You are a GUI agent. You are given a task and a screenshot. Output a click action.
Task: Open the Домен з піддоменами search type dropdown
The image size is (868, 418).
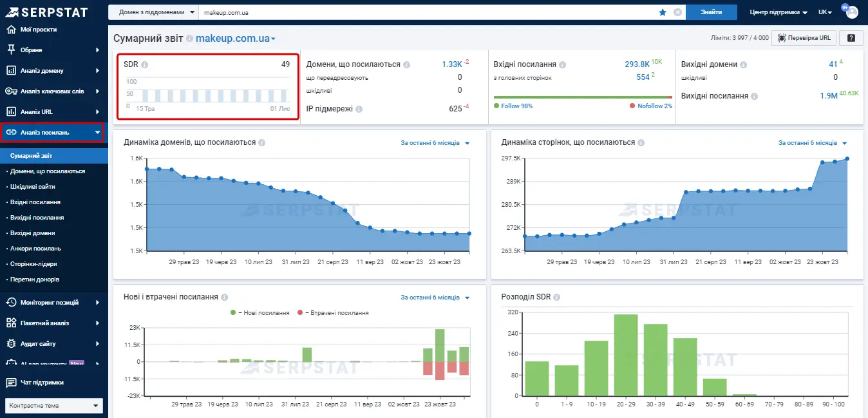click(153, 12)
